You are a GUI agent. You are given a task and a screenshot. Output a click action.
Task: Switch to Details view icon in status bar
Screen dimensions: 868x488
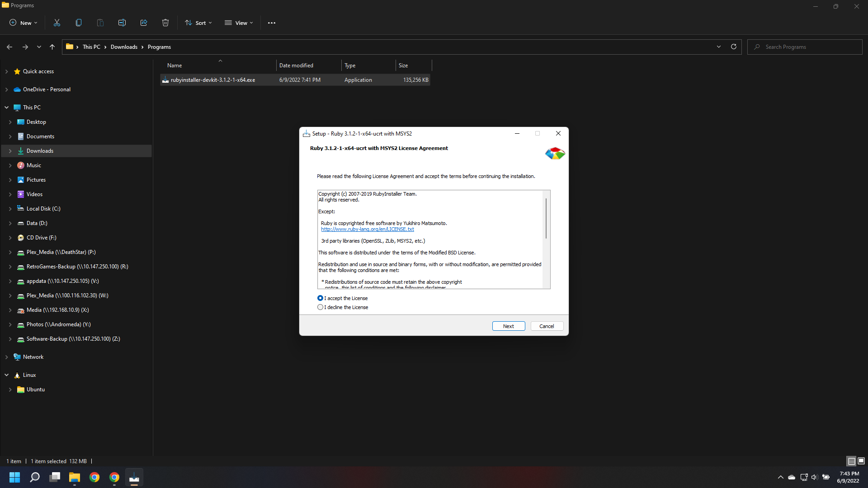click(851, 461)
